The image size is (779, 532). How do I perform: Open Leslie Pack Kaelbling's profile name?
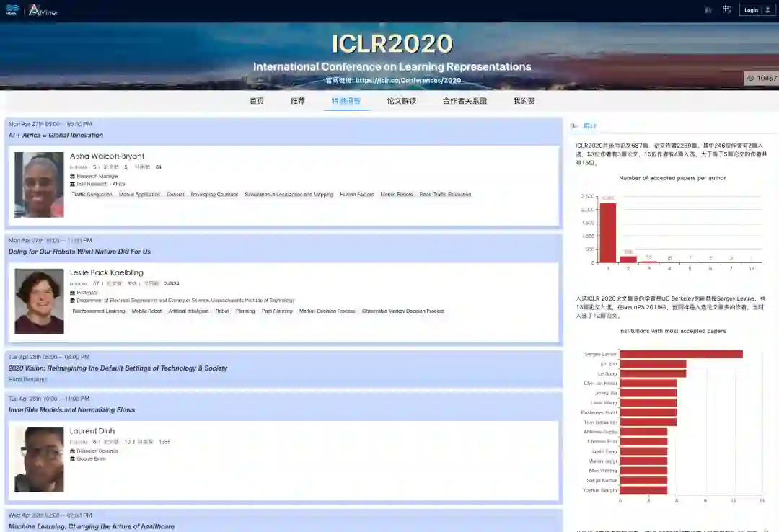point(106,272)
